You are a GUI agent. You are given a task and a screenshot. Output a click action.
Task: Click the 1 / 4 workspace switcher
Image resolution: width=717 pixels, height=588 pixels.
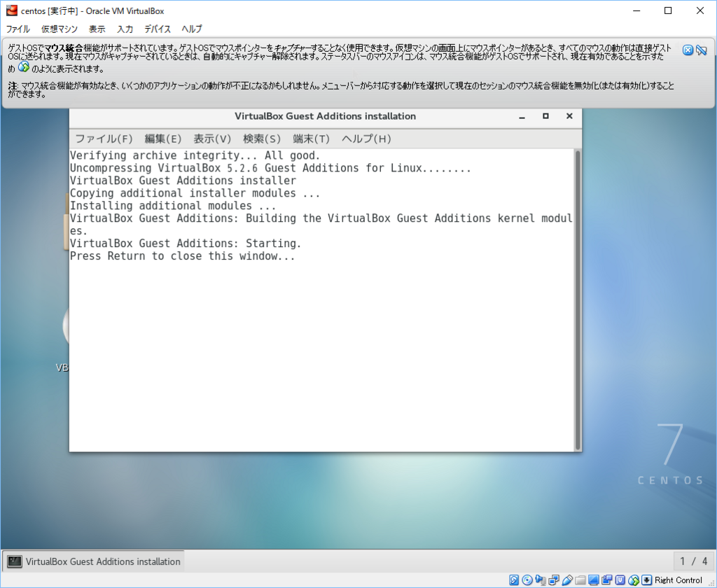(693, 561)
